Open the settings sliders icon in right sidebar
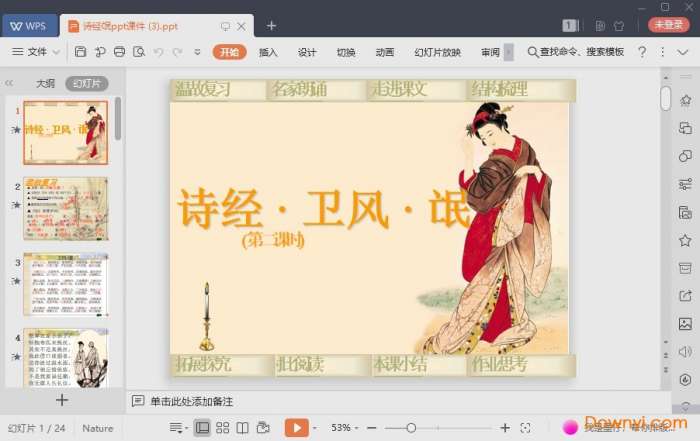 tap(685, 184)
